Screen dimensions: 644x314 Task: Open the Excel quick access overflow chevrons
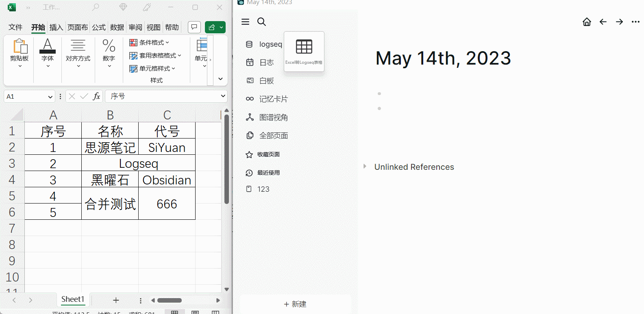(x=28, y=7)
